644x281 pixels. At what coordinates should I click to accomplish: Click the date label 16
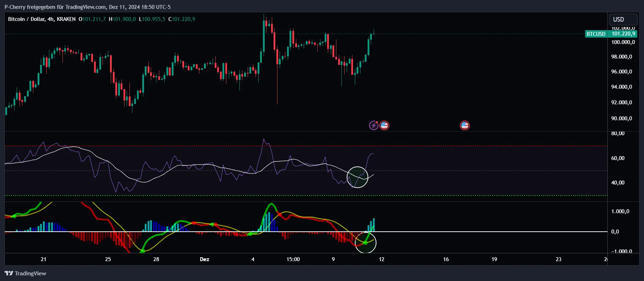click(x=446, y=259)
